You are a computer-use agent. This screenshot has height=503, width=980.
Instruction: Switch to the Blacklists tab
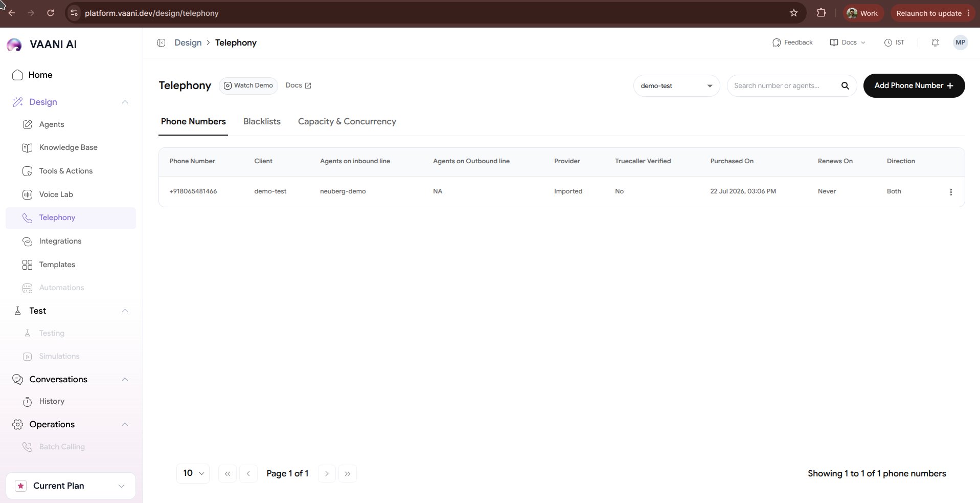(x=262, y=122)
